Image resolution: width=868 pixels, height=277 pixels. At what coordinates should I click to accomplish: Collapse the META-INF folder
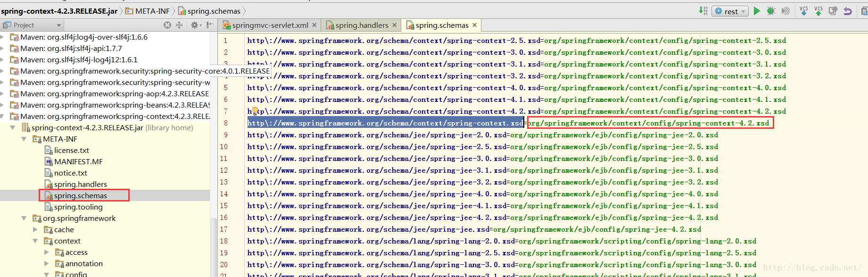(x=24, y=139)
